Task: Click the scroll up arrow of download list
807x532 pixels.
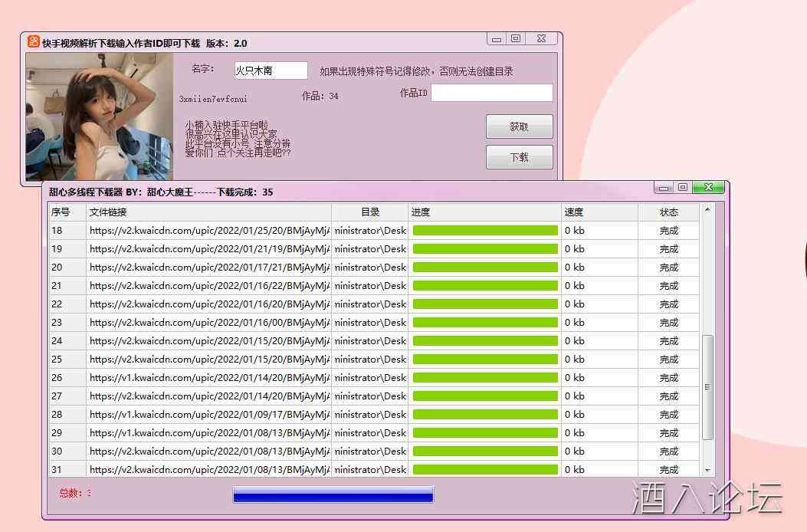Action: coord(707,210)
